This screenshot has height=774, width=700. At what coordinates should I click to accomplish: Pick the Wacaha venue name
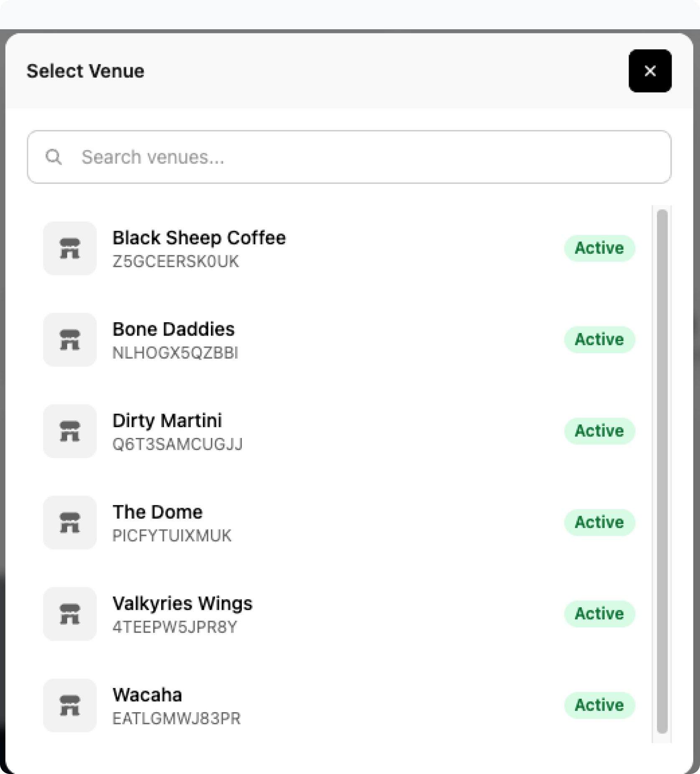tap(147, 695)
